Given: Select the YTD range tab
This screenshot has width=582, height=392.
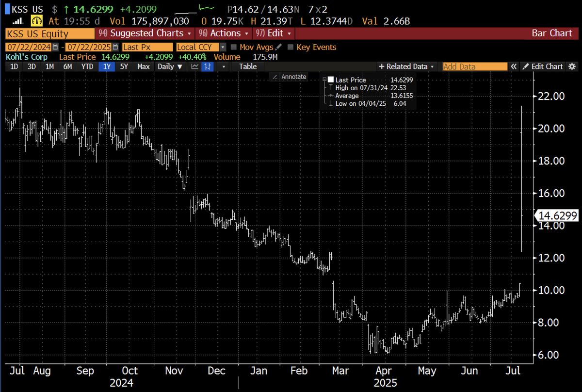Looking at the screenshot, I should [87, 66].
